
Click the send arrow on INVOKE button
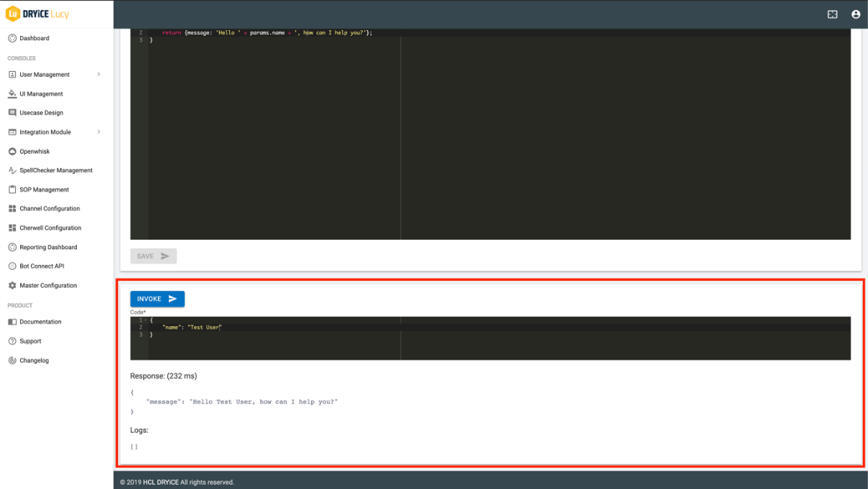172,299
